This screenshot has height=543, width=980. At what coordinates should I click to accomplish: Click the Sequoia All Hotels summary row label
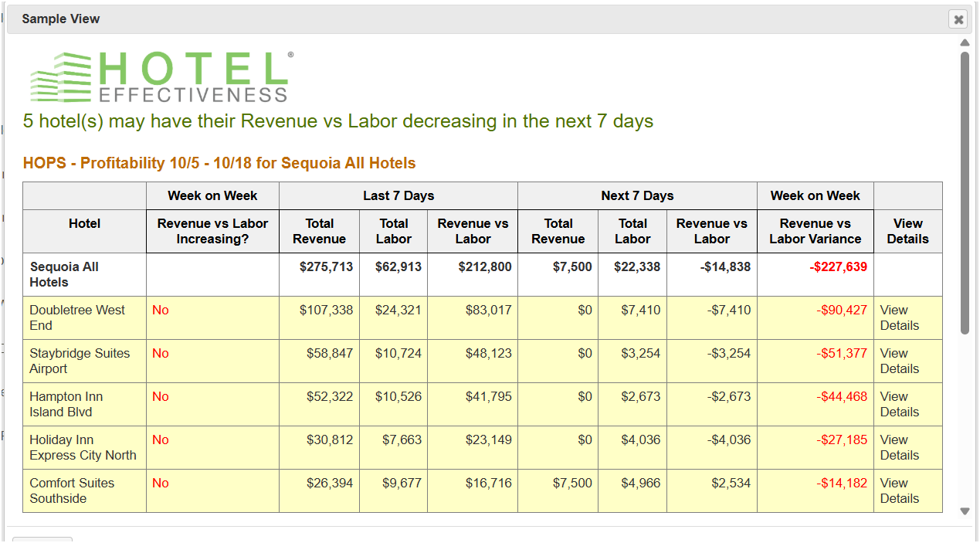point(64,274)
